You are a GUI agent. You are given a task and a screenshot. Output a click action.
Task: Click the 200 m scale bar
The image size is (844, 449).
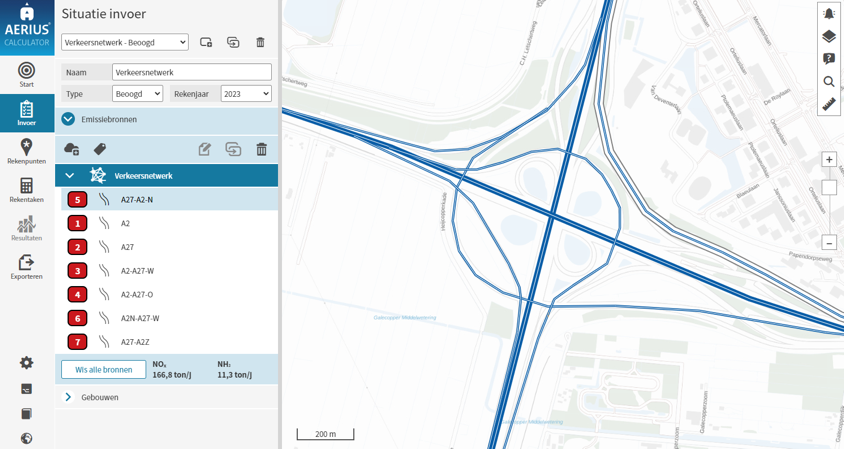pyautogui.click(x=325, y=434)
